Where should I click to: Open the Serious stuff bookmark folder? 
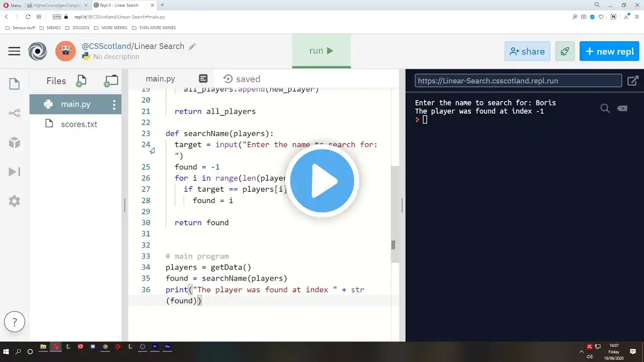(20, 28)
